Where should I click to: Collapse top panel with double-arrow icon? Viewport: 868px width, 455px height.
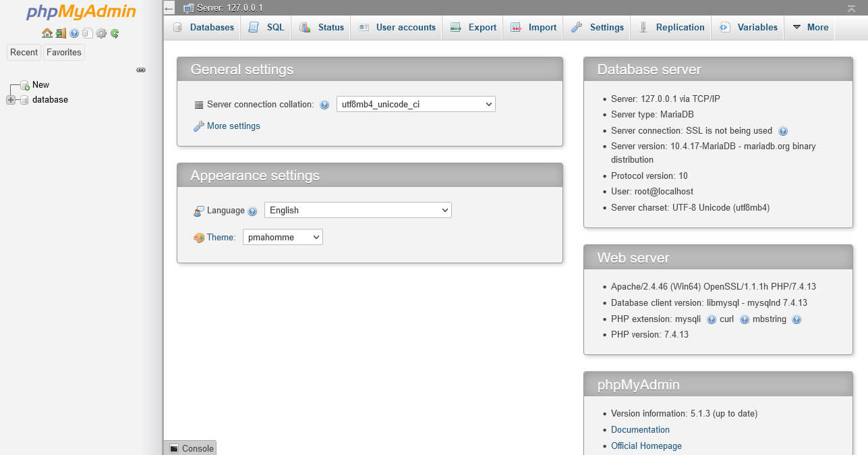pyautogui.click(x=851, y=8)
